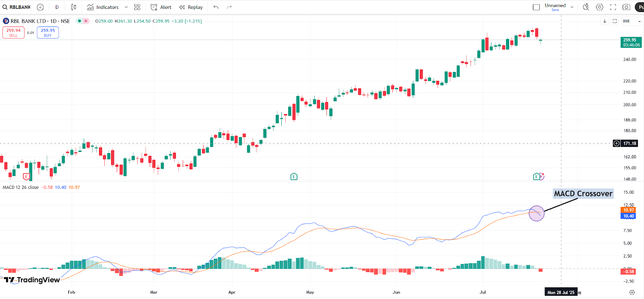This screenshot has height=299, width=644.
Task: Click the 259.95 BUY button
Action: [x=48, y=33]
